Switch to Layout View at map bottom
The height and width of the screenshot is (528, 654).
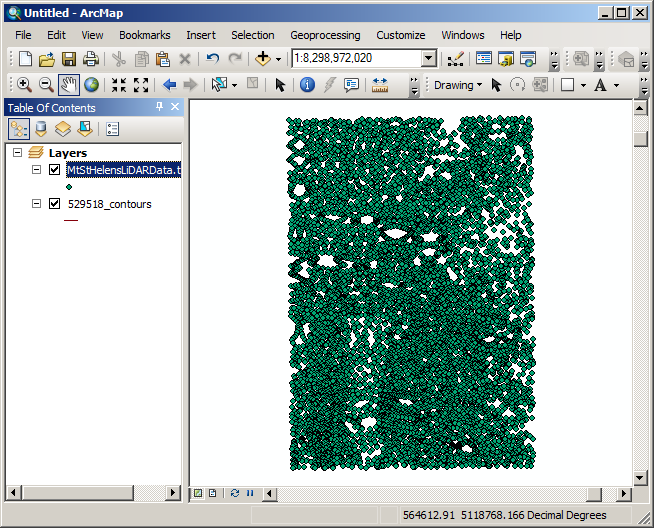(212, 493)
